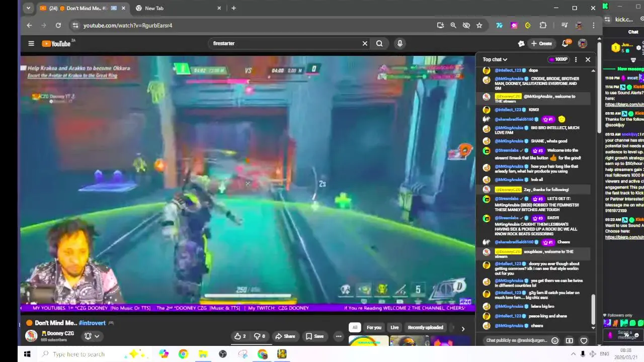Open a new browser tab
This screenshot has height=362, width=644.
point(233,8)
